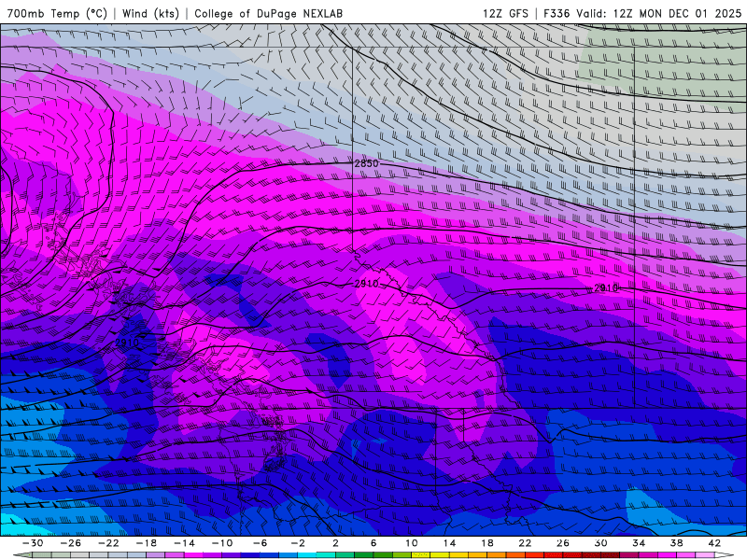
Task: Click the 30 color scale label
Action: 600,543
